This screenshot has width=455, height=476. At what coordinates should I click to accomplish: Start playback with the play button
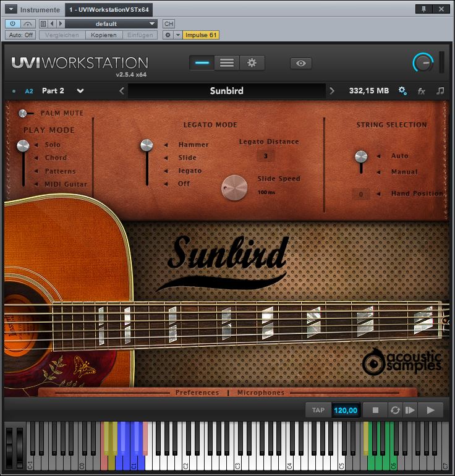430,410
